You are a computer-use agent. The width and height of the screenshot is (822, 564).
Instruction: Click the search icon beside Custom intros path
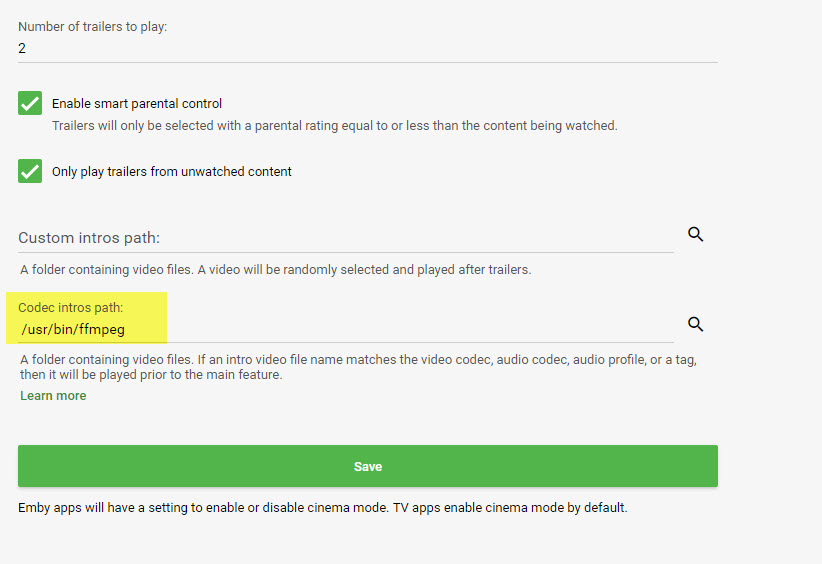(696, 234)
